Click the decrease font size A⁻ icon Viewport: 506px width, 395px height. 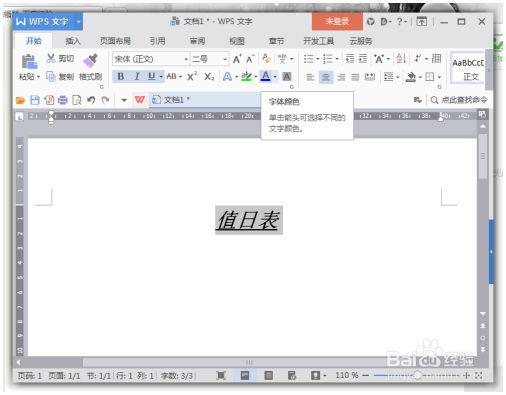tap(250, 59)
